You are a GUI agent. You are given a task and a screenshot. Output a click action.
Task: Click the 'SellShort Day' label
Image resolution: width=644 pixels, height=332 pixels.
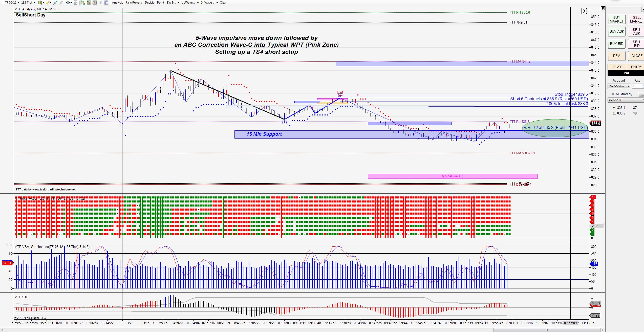click(31, 15)
